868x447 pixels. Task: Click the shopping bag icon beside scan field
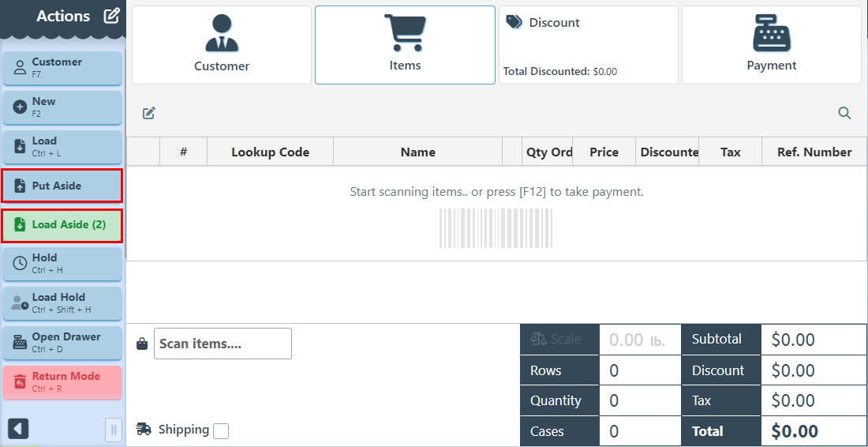pos(142,344)
